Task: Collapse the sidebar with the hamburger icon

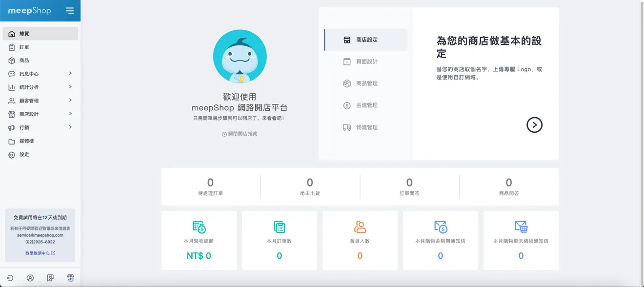Action: pos(70,11)
